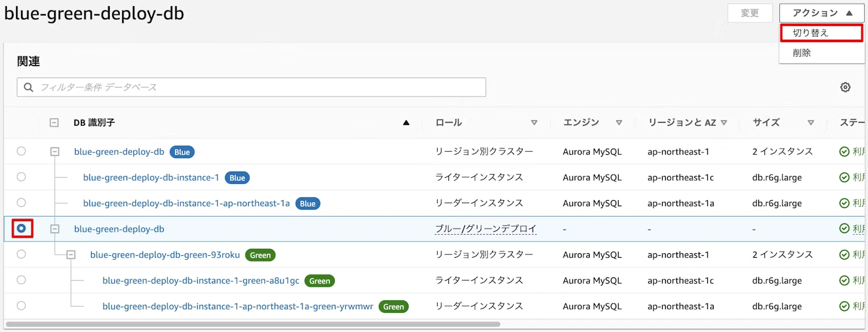The image size is (868, 332).
Task: Select radio button for blue-green-deploy-db Blue cluster
Action: tap(22, 151)
